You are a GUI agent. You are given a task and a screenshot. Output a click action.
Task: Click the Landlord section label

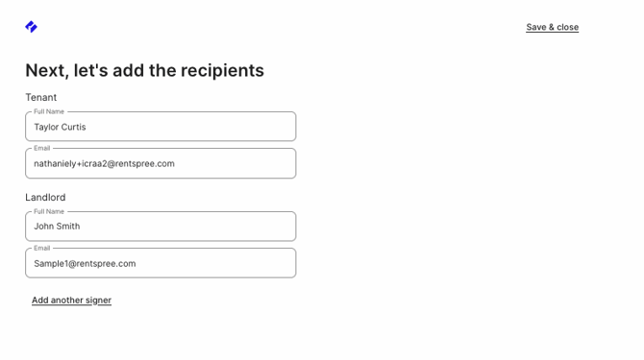(45, 197)
